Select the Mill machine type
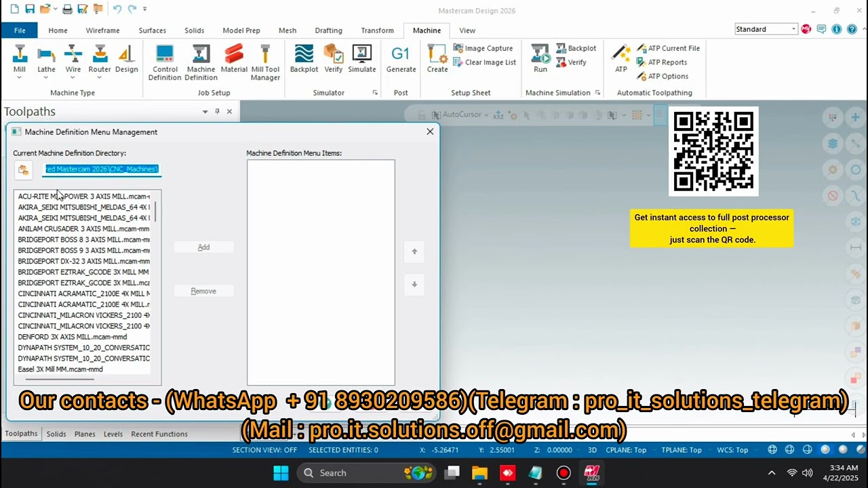868x488 pixels. [x=19, y=58]
